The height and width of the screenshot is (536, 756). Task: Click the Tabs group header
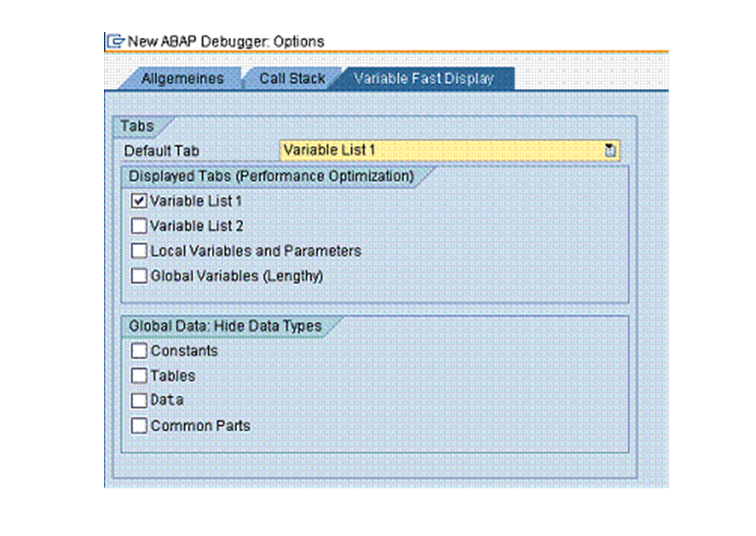click(x=137, y=126)
